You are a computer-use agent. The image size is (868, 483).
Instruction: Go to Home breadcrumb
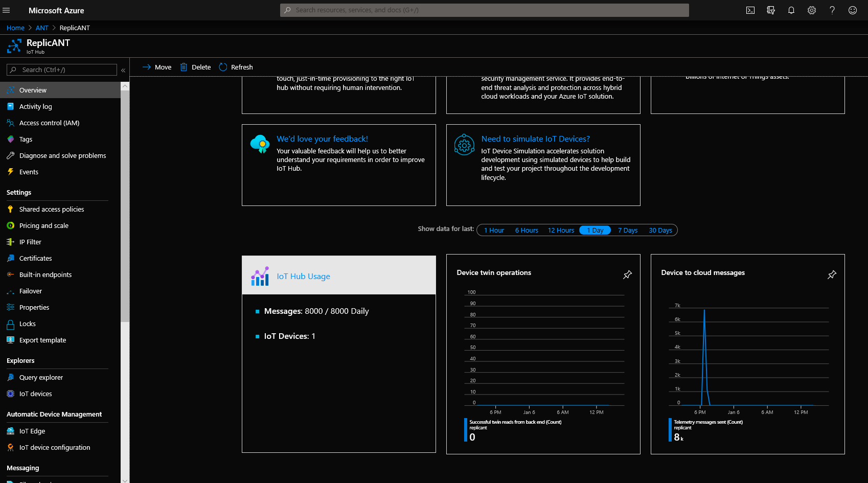15,28
